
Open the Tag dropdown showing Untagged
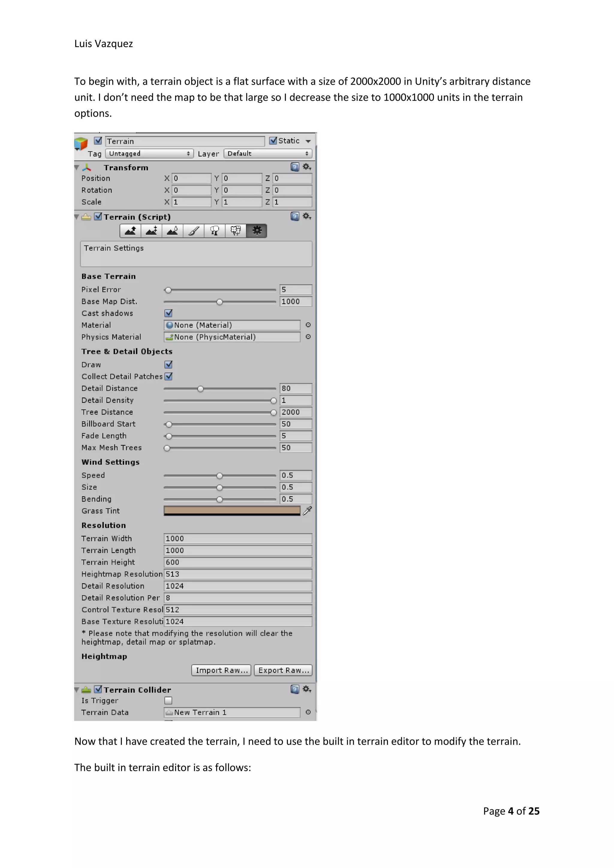click(149, 153)
